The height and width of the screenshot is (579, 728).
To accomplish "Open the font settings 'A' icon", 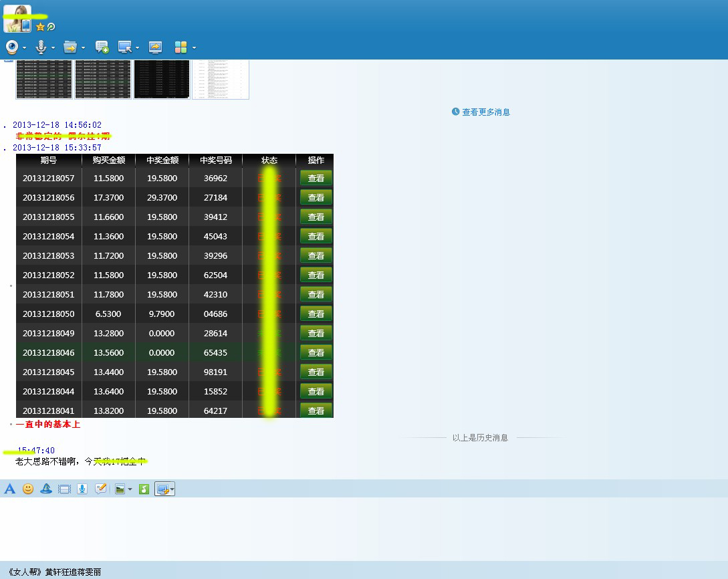I will 9,489.
